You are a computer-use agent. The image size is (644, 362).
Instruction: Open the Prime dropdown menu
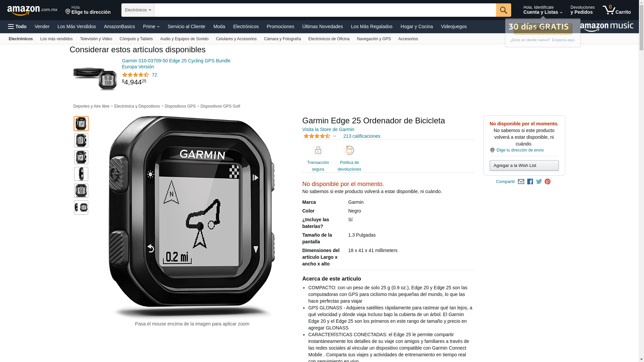pos(151,26)
